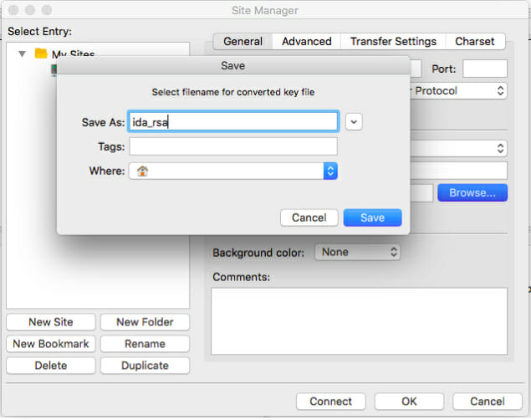This screenshot has height=420, width=531.
Task: Click the Connect button
Action: (x=331, y=402)
